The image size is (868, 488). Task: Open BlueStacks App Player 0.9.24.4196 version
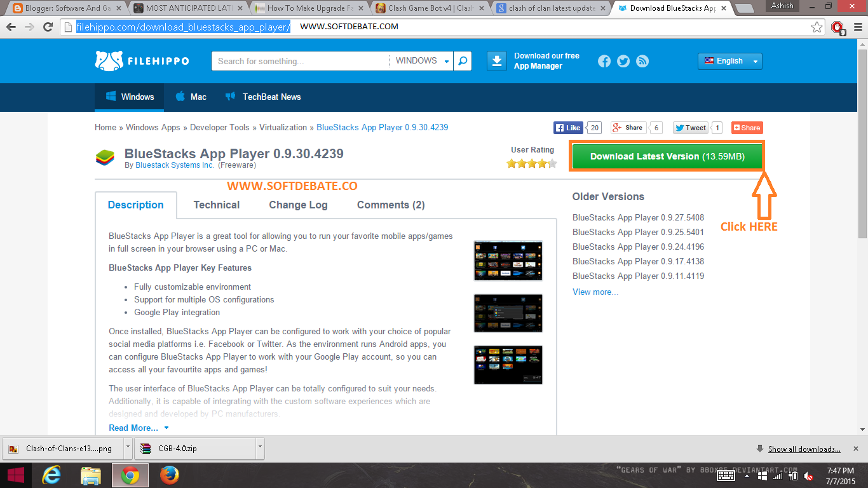click(x=638, y=247)
